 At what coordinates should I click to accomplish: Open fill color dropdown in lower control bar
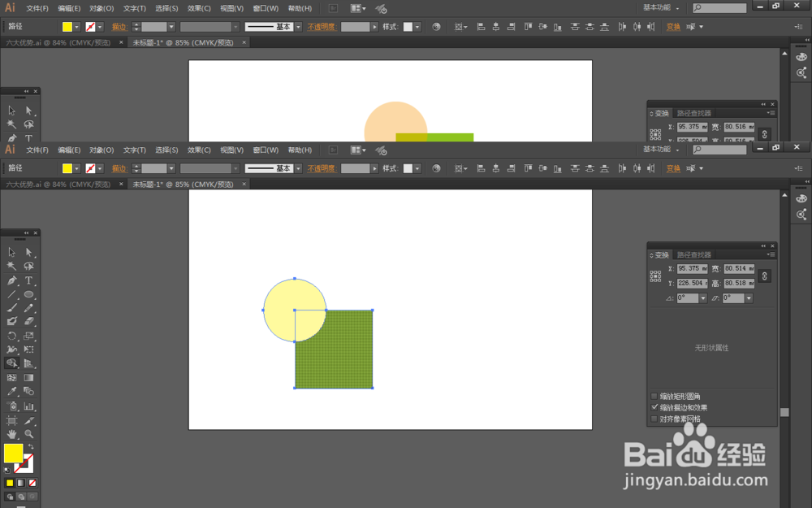(76, 168)
